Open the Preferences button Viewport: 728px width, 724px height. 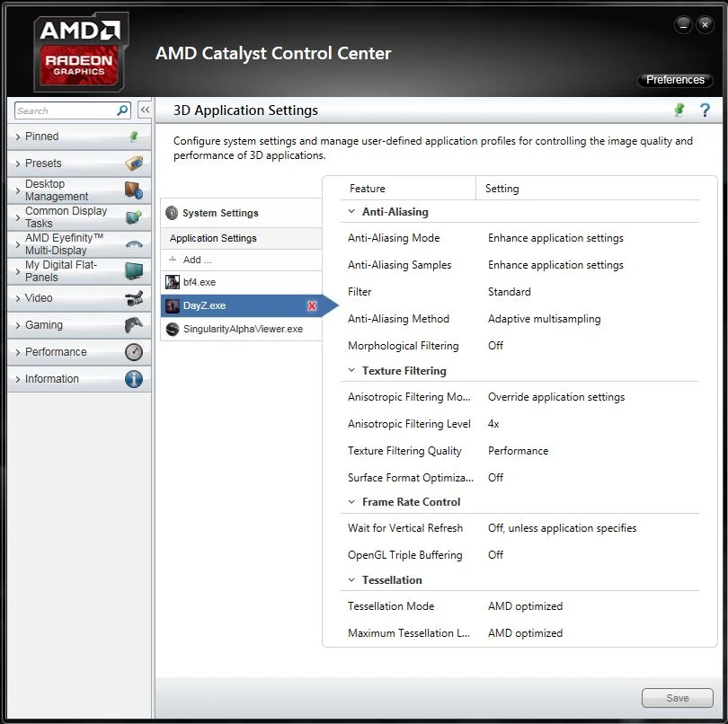[x=675, y=80]
